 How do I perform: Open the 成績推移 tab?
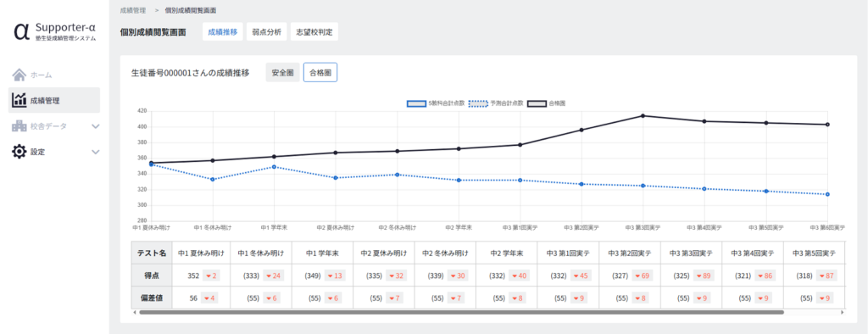click(223, 31)
